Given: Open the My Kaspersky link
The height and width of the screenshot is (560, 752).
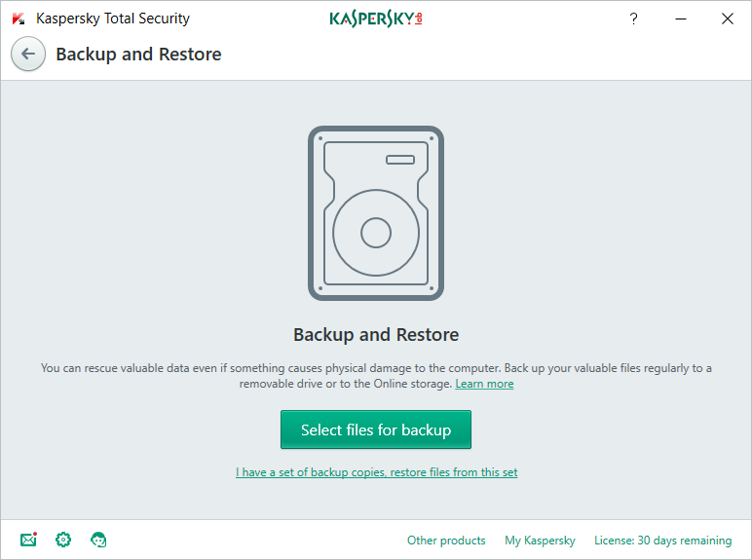Looking at the screenshot, I should pos(540,541).
